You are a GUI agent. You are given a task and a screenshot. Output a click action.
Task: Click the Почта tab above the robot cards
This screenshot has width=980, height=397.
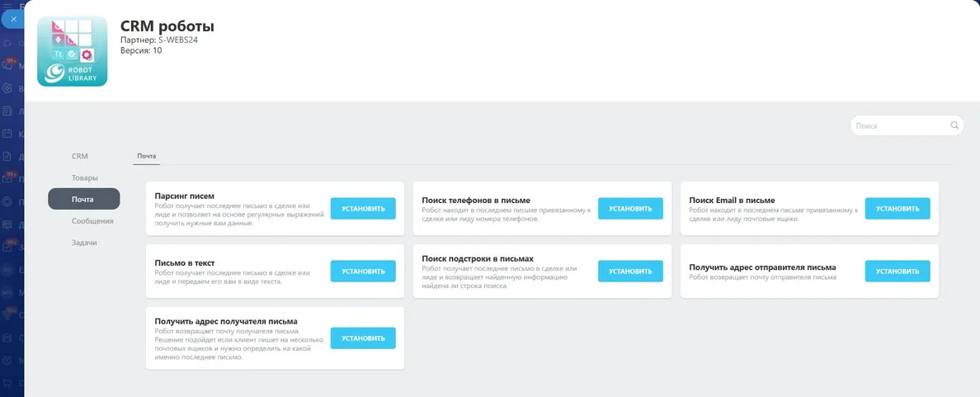146,156
